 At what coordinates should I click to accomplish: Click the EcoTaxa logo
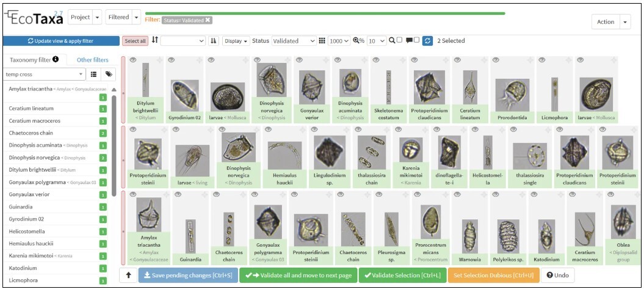tap(33, 18)
